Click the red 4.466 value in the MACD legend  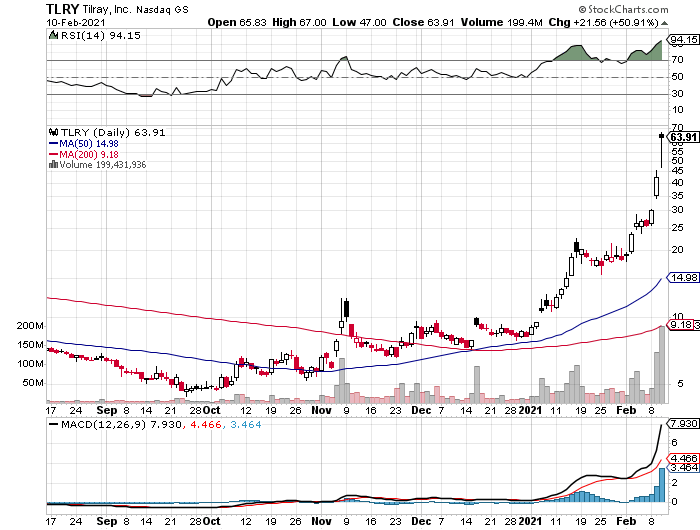(206, 424)
